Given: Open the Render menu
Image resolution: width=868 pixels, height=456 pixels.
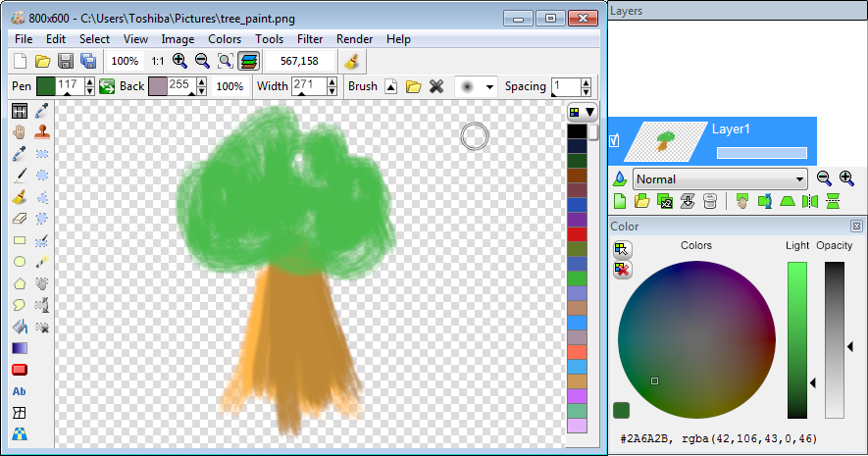Looking at the screenshot, I should point(354,39).
